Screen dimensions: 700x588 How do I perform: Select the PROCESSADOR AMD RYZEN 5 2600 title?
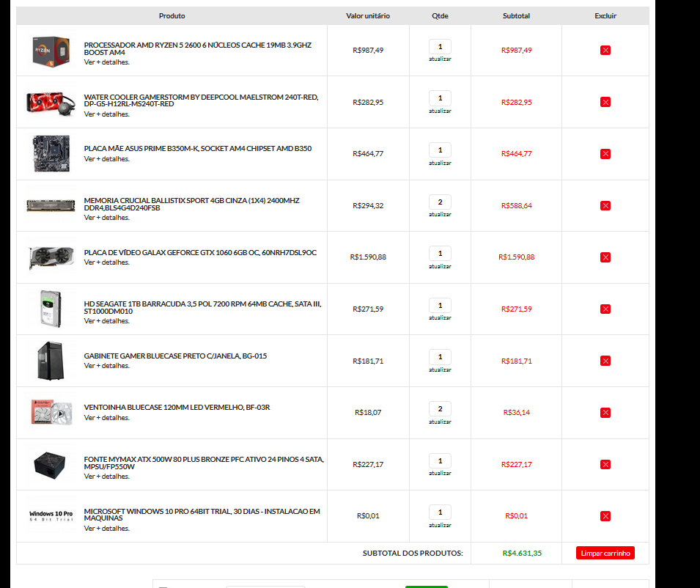(197, 48)
